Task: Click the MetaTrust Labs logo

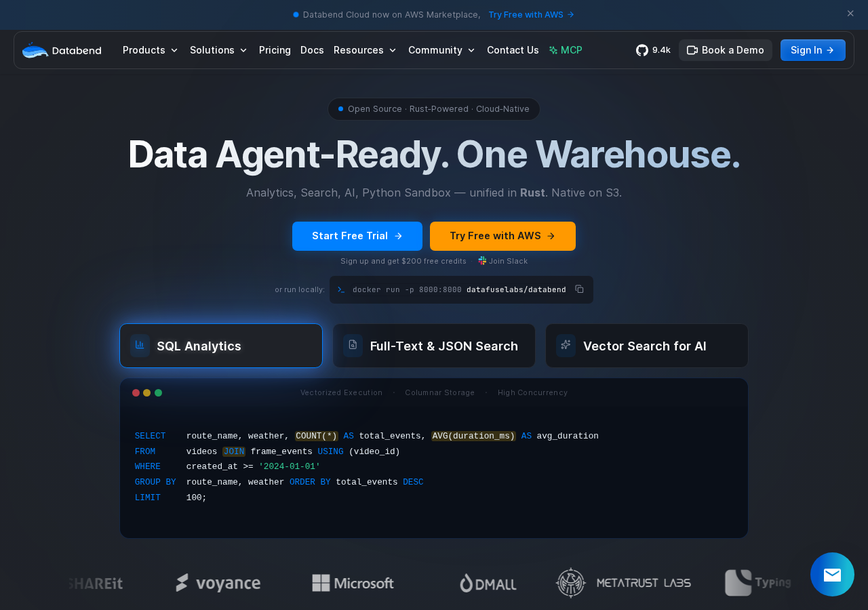Action: (623, 583)
